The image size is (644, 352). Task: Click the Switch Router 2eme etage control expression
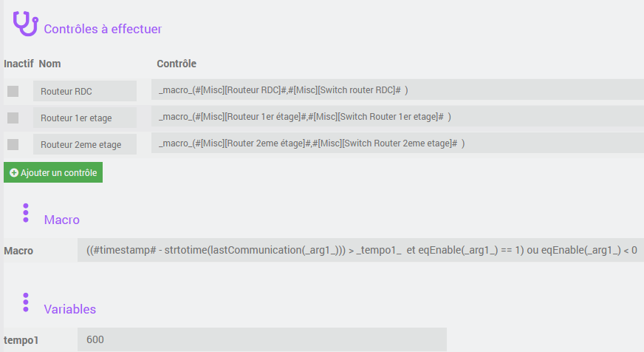point(397,143)
